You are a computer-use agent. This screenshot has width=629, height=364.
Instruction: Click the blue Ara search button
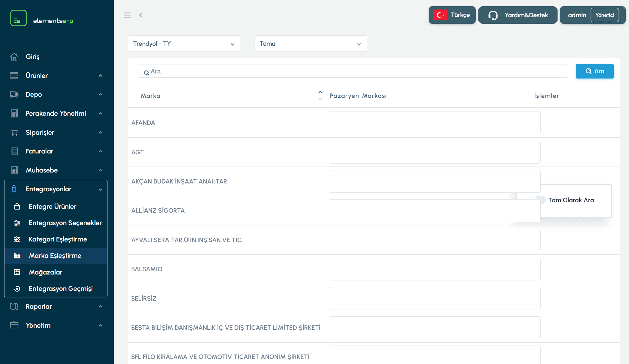[x=594, y=71]
